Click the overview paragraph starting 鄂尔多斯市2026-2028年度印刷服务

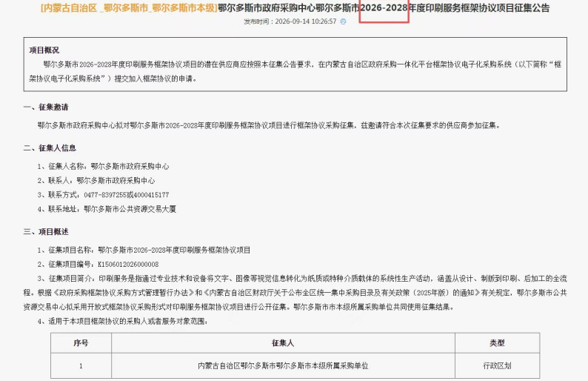(x=295, y=71)
